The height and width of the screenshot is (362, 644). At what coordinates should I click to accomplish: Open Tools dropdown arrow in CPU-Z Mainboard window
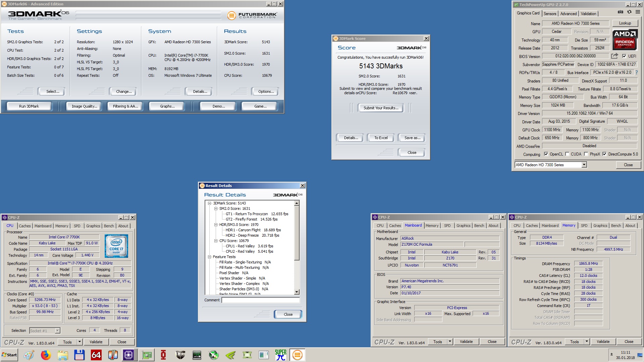point(450,342)
